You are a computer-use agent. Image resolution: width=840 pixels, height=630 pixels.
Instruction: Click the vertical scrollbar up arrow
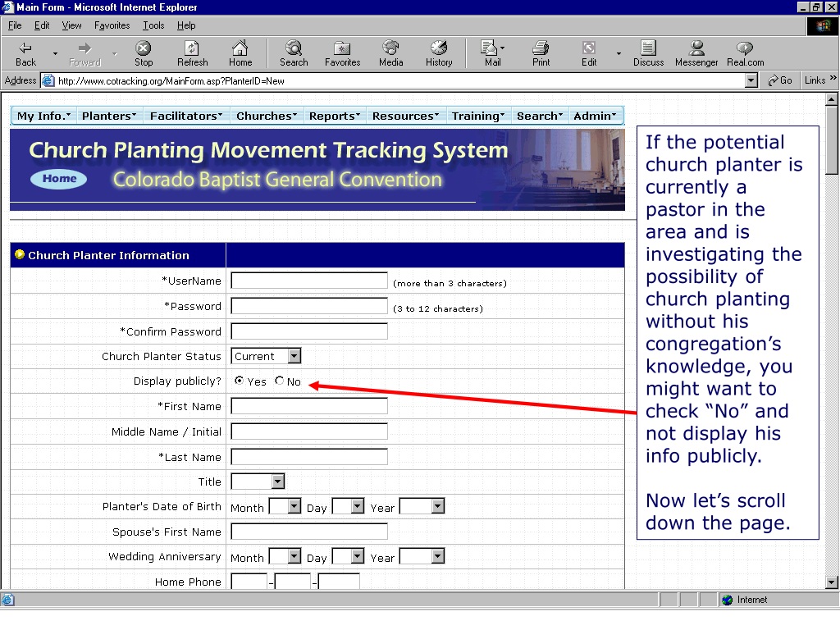[832, 99]
